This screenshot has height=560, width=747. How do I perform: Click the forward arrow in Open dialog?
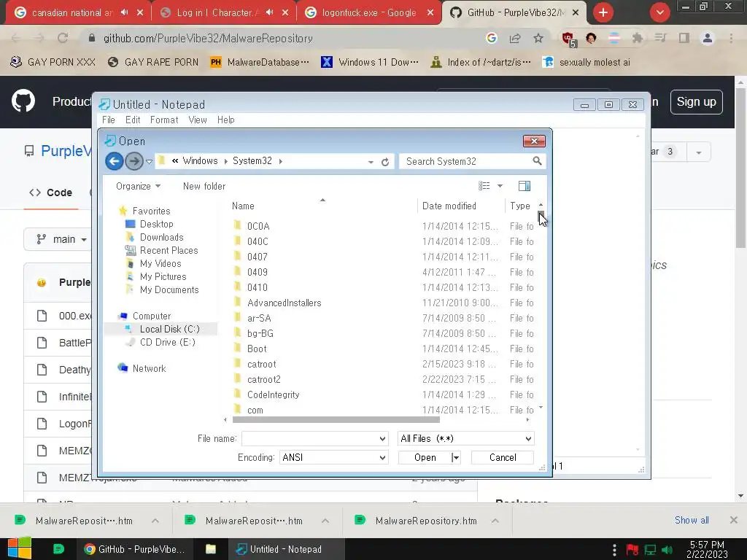[x=134, y=161]
